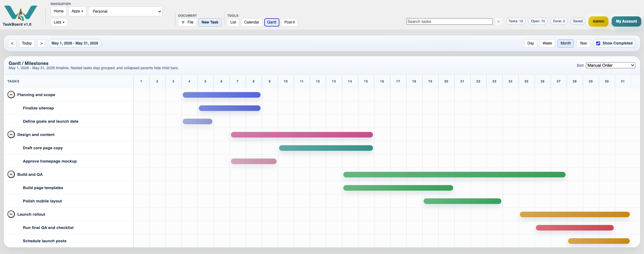
Task: Open the Sort order dropdown
Action: click(610, 65)
